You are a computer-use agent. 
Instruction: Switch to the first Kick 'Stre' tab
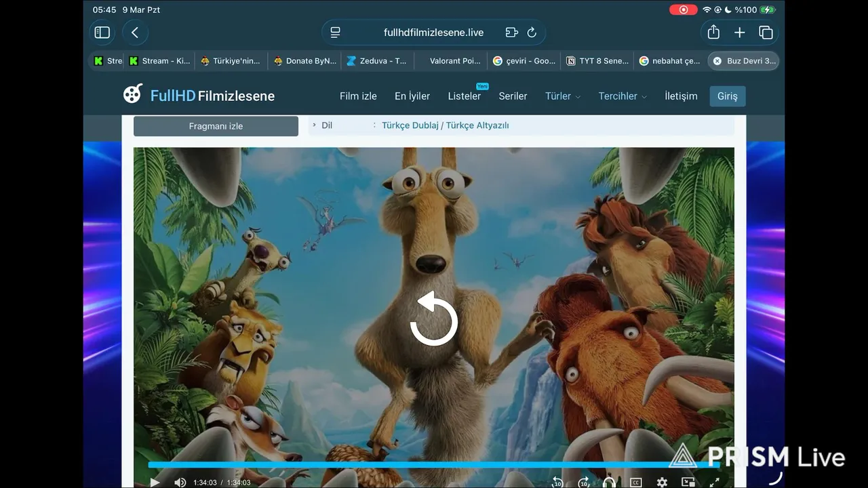pos(107,61)
